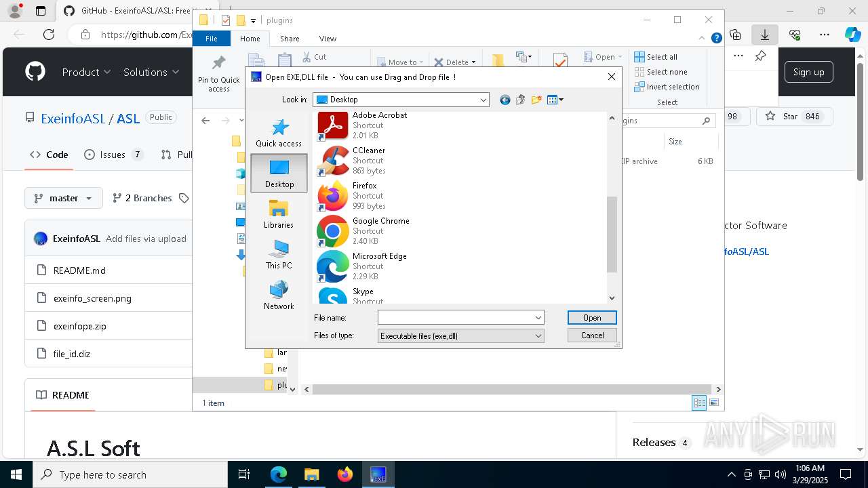Open Windows Start menu

16,474
